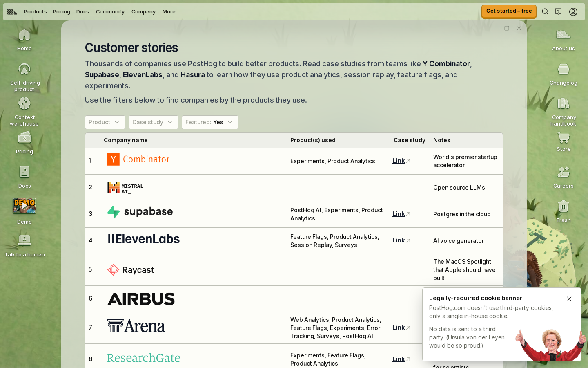Follow the Y Combinator link in the intro
This screenshot has width=588, height=368.
(446, 64)
